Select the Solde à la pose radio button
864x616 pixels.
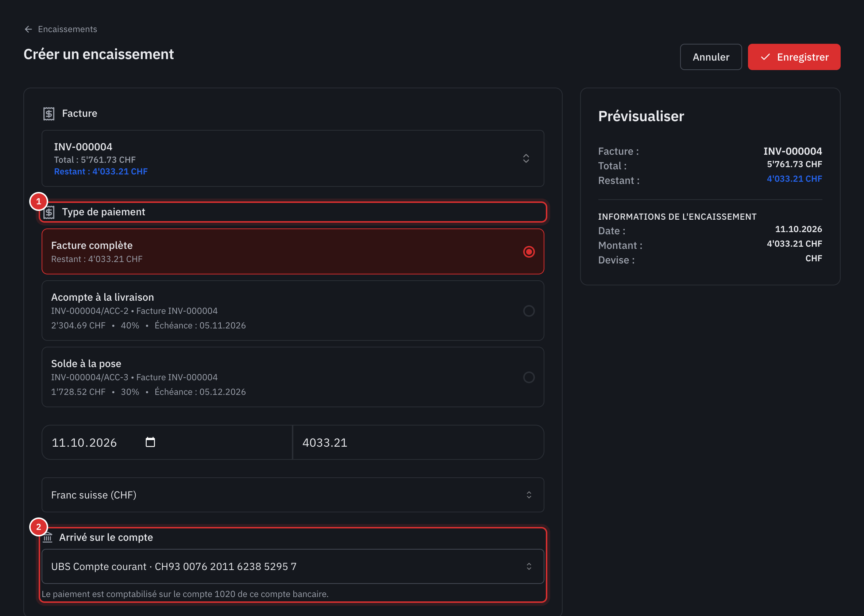[529, 377]
